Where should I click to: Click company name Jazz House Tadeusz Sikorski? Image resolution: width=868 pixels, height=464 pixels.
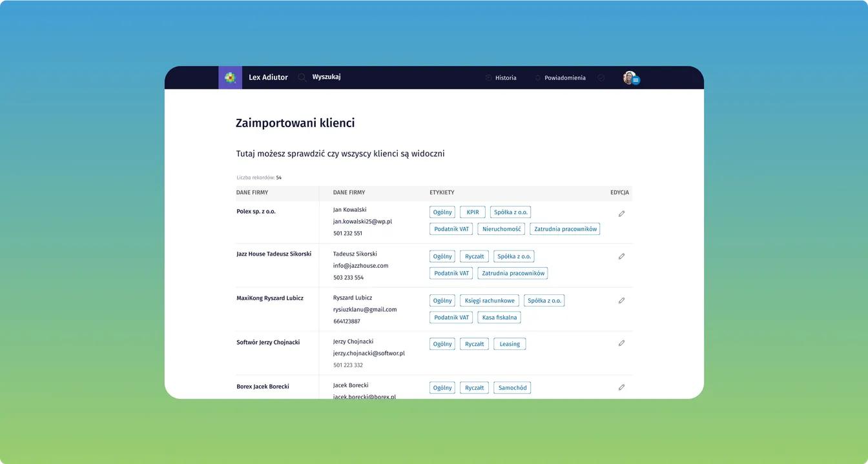tap(274, 254)
